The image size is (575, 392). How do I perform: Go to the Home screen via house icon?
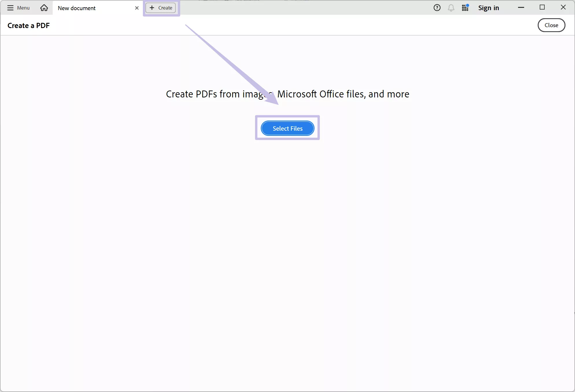point(44,8)
